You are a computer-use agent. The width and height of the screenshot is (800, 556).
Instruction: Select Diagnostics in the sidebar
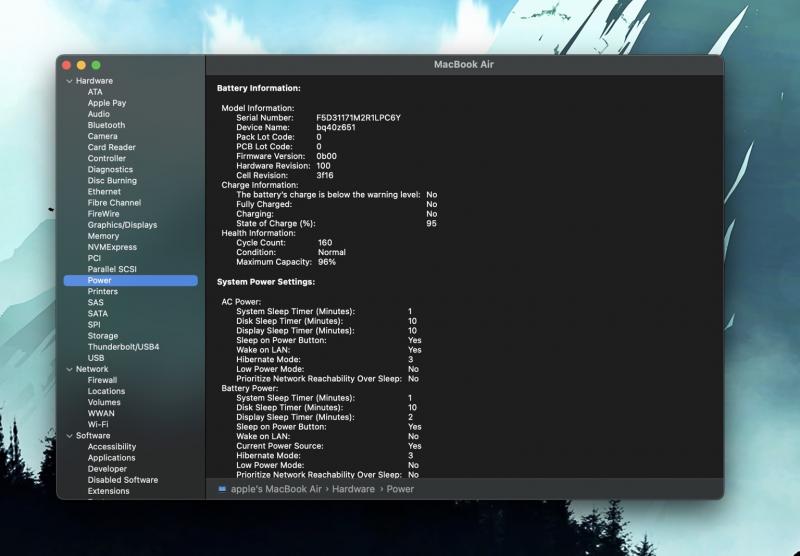110,169
